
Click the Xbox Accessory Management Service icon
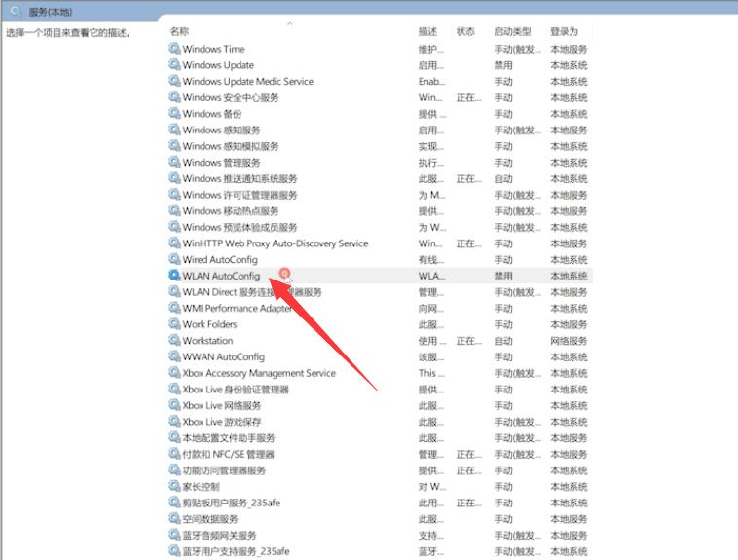point(174,373)
